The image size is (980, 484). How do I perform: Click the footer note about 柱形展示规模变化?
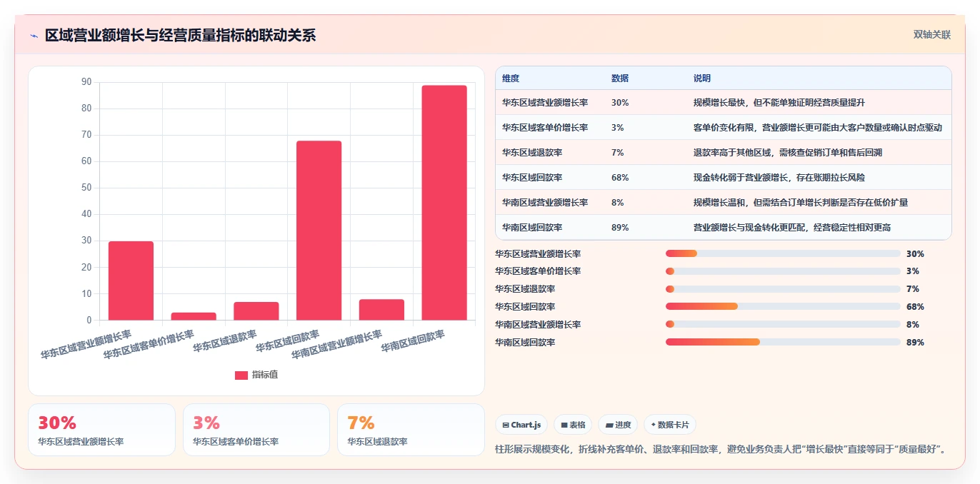pyautogui.click(x=722, y=449)
